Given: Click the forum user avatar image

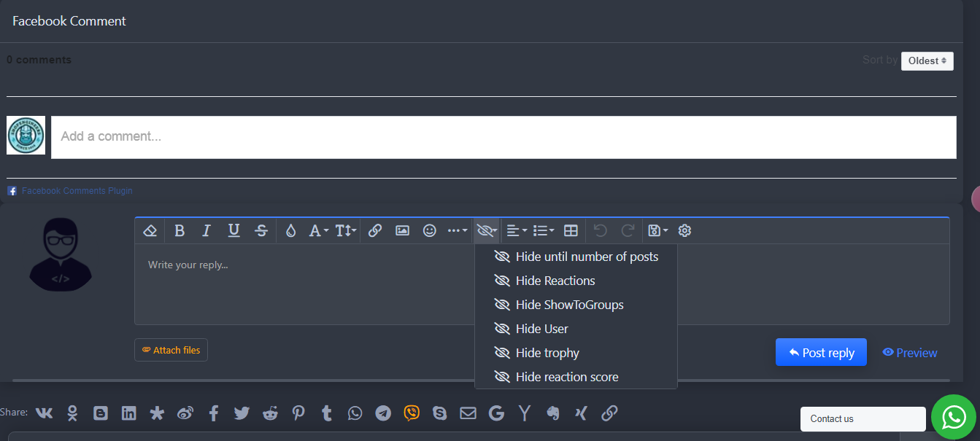Looking at the screenshot, I should (61, 254).
